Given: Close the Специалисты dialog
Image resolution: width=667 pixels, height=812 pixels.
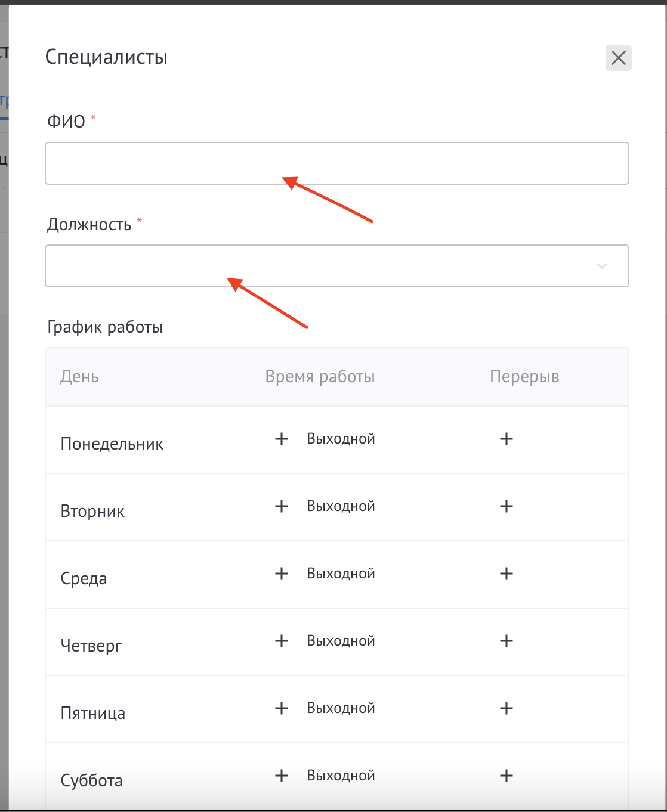Looking at the screenshot, I should click(x=619, y=58).
